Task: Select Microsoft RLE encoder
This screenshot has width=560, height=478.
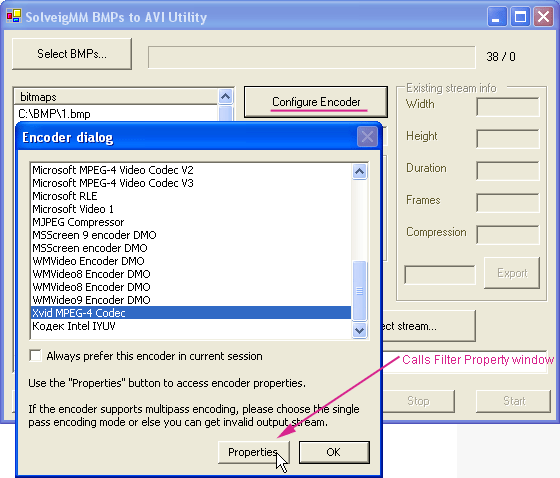Action: [x=191, y=196]
